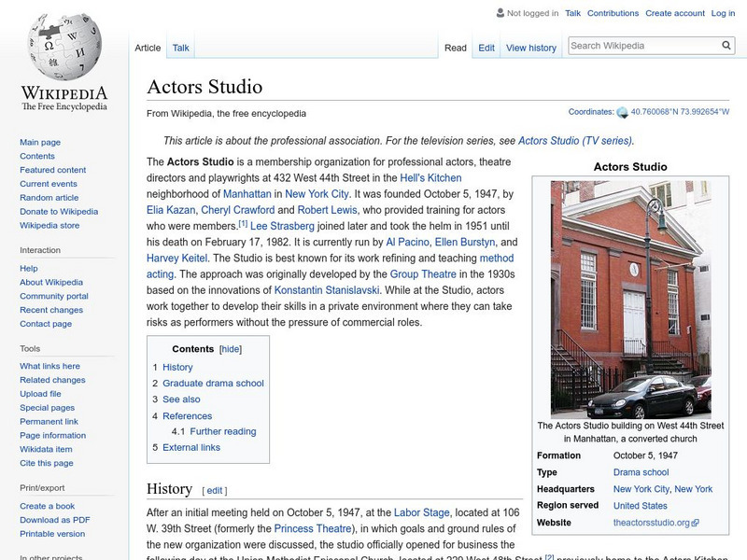Go to Featured content
Screen dimensions: 747x560
tap(53, 170)
